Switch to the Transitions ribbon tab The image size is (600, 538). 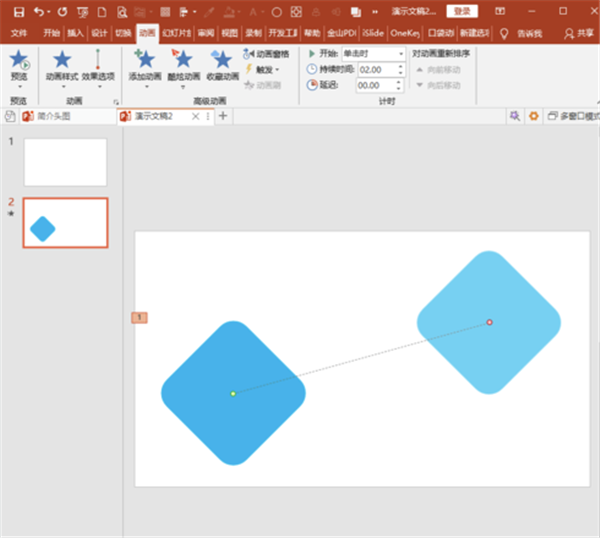(123, 32)
